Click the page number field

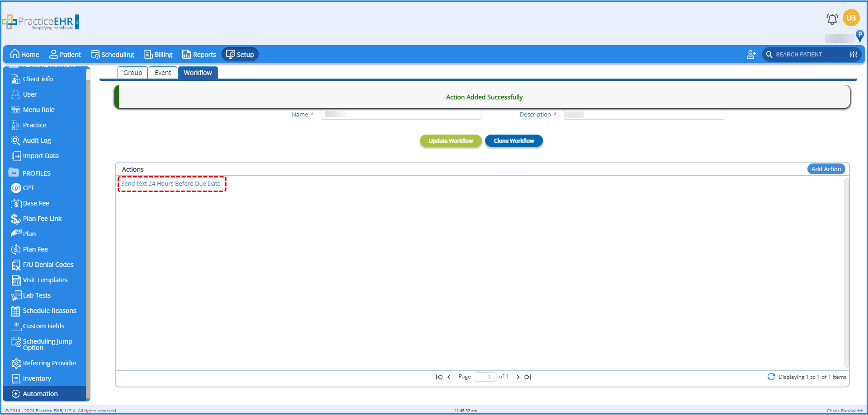pyautogui.click(x=485, y=377)
